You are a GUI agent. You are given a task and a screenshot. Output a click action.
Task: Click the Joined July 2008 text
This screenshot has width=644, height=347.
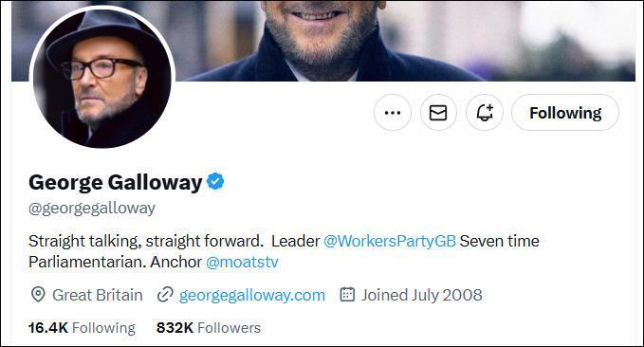pos(421,295)
